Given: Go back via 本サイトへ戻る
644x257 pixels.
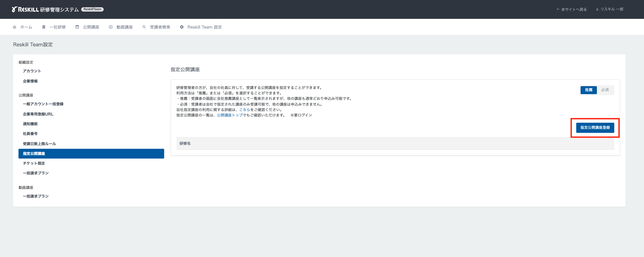Looking at the screenshot, I should tap(572, 9).
